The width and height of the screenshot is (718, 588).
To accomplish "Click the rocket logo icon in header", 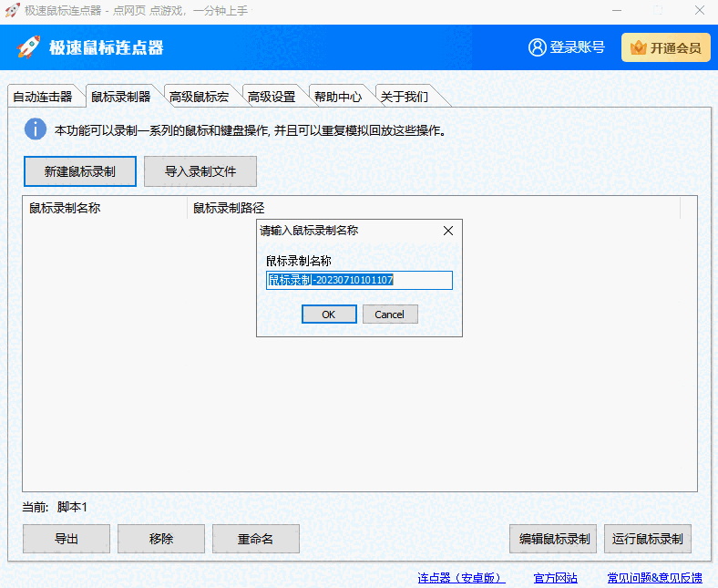I will pos(29,48).
